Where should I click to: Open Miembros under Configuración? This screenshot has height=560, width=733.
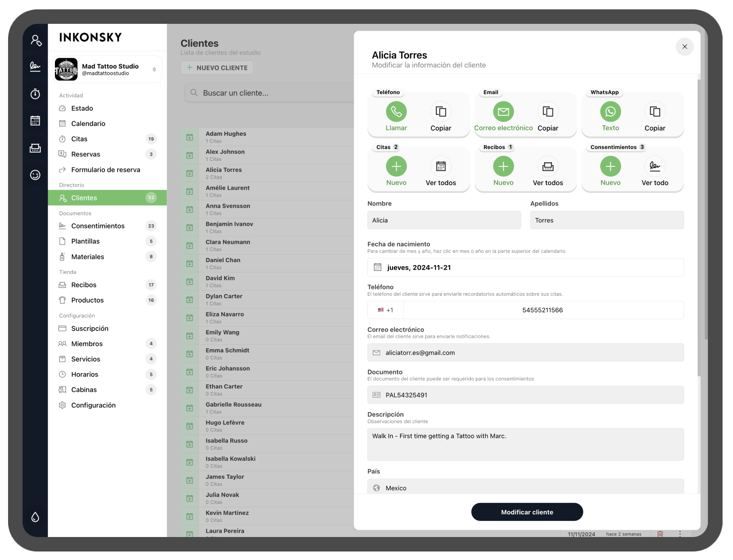click(107, 344)
